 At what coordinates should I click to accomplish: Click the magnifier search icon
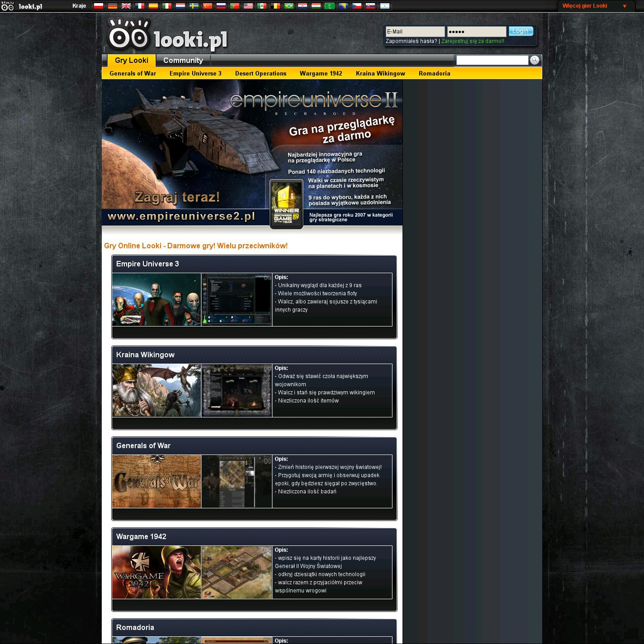point(534,60)
